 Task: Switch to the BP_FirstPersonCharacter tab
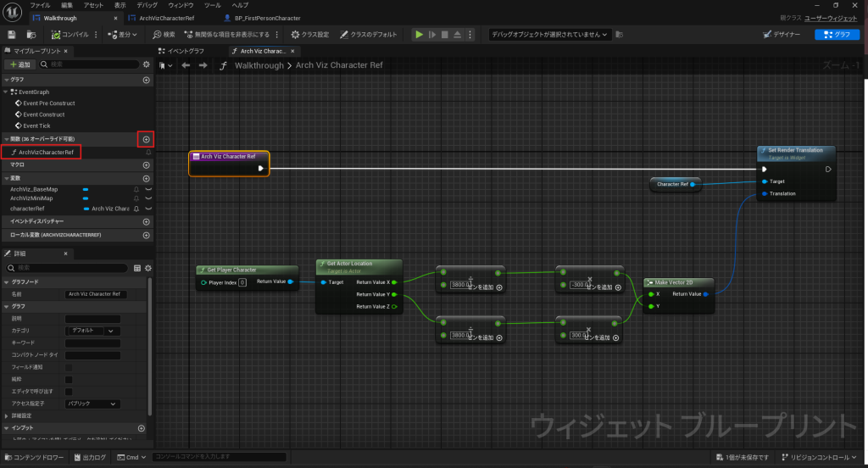click(267, 17)
